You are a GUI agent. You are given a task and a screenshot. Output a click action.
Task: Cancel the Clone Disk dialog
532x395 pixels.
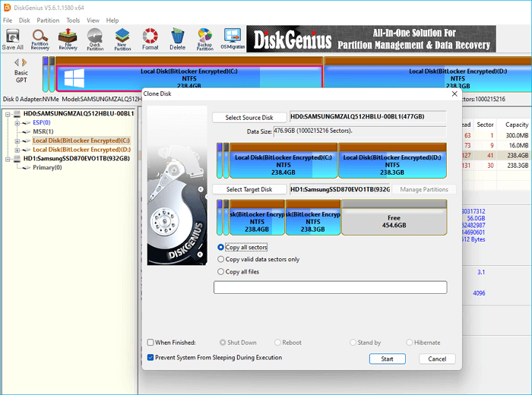click(x=437, y=359)
